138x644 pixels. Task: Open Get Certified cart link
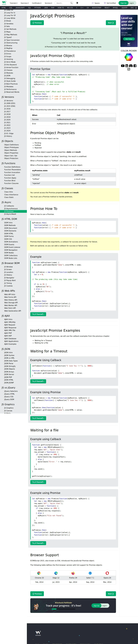pos(110,3)
